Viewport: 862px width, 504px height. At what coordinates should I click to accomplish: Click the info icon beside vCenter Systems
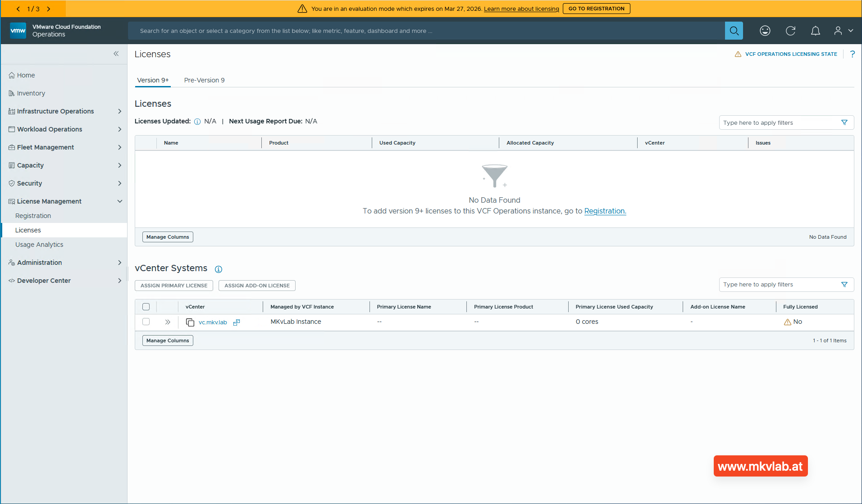(219, 269)
